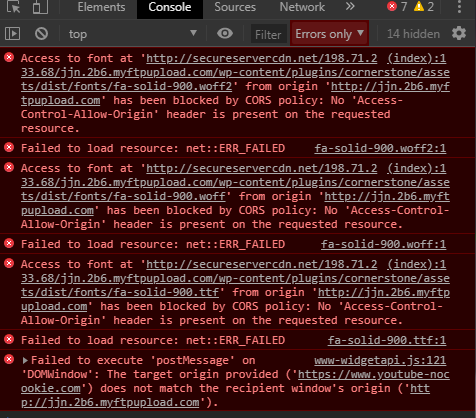This screenshot has width=476, height=418.
Task: Activate the inspect element picker icon
Action: coord(13,7)
